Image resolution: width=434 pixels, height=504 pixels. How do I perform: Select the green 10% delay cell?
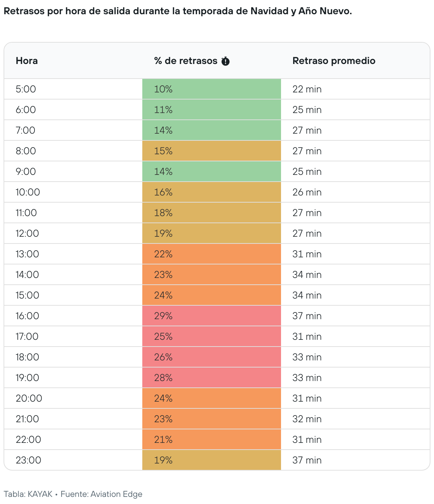211,89
